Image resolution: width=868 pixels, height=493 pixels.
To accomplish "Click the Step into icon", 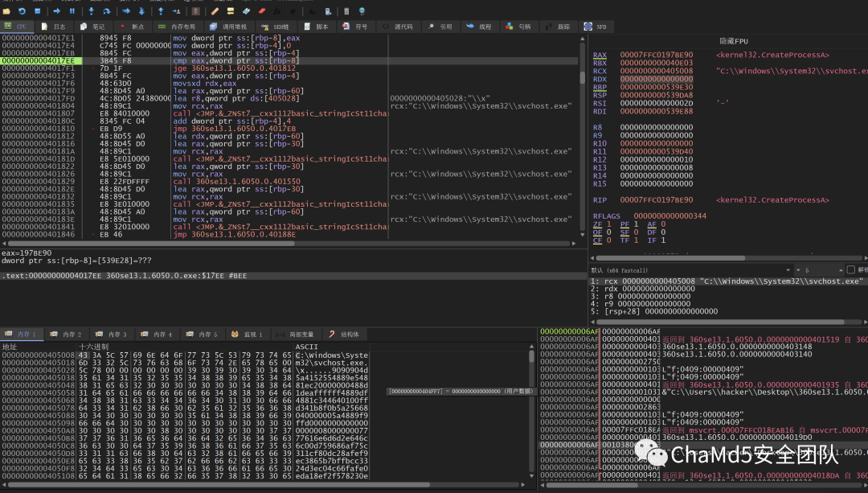I will (92, 11).
